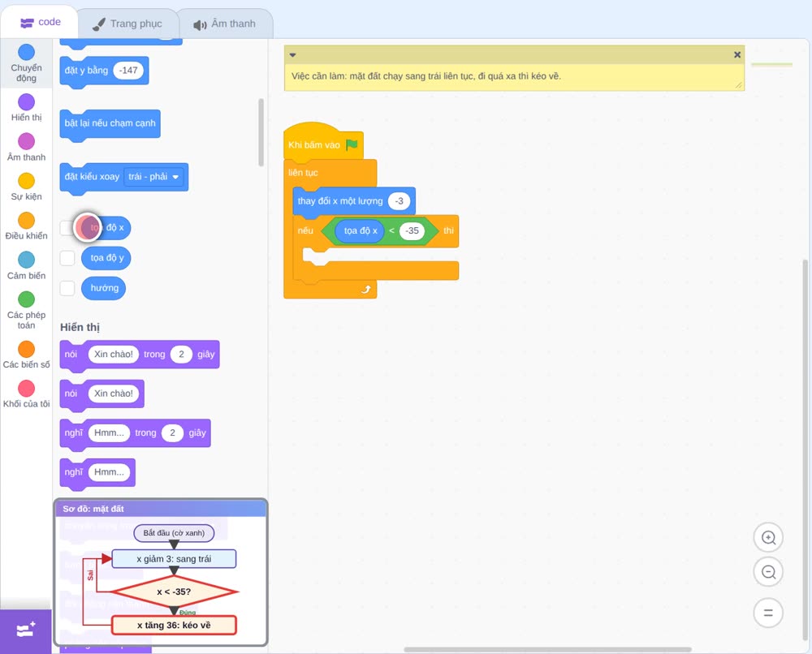Reset workspace zoom to default

coord(768,613)
